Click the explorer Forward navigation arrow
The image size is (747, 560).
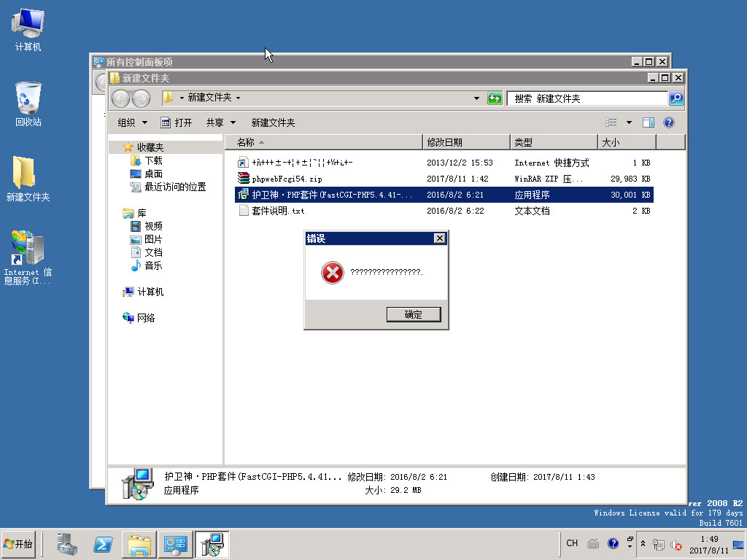[141, 98]
